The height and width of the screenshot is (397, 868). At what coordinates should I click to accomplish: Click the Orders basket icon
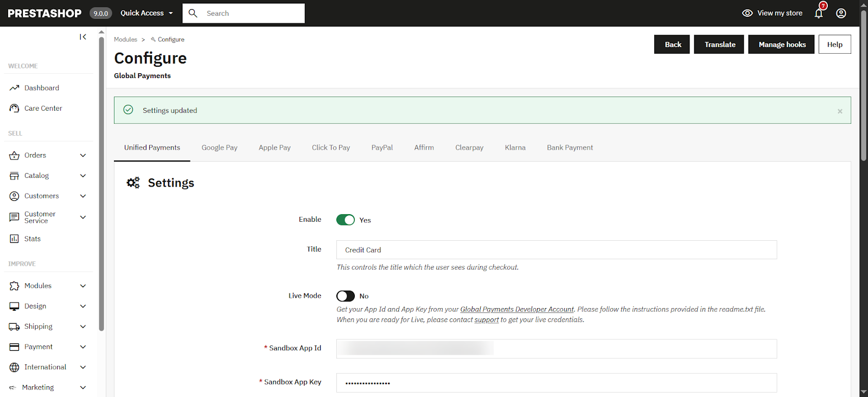click(14, 156)
